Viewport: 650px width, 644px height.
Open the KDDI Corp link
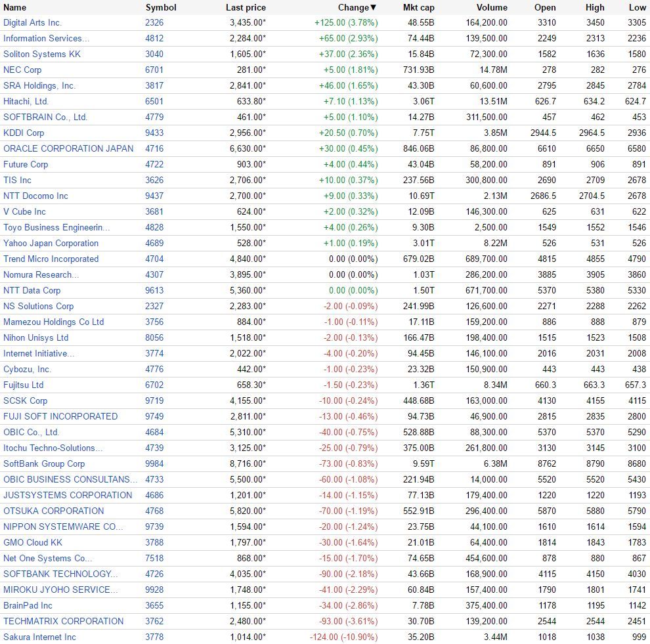[24, 133]
